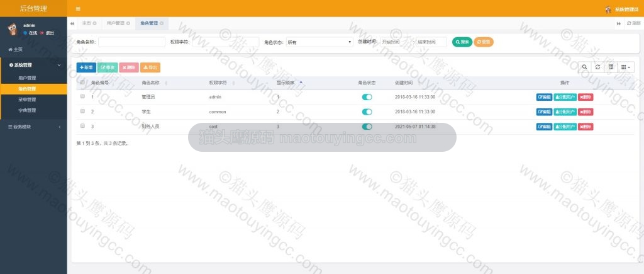Viewport: 644px width, 274px height.
Task: Click the blue 新增 add button
Action: pos(86,67)
